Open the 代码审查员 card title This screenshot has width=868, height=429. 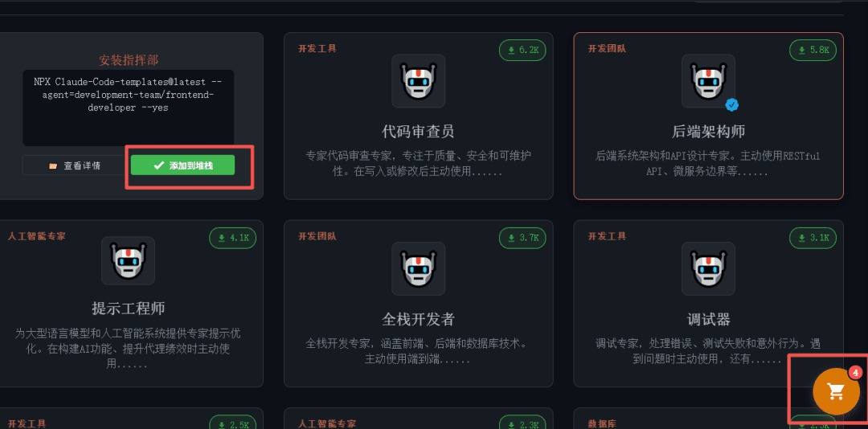coord(418,131)
